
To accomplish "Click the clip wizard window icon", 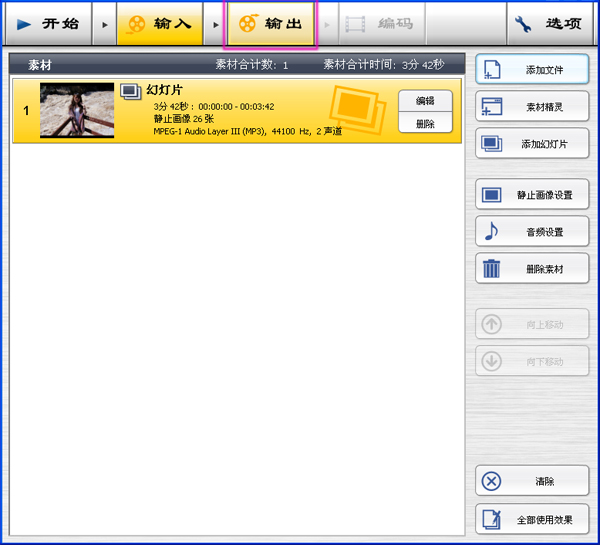I will [x=492, y=106].
